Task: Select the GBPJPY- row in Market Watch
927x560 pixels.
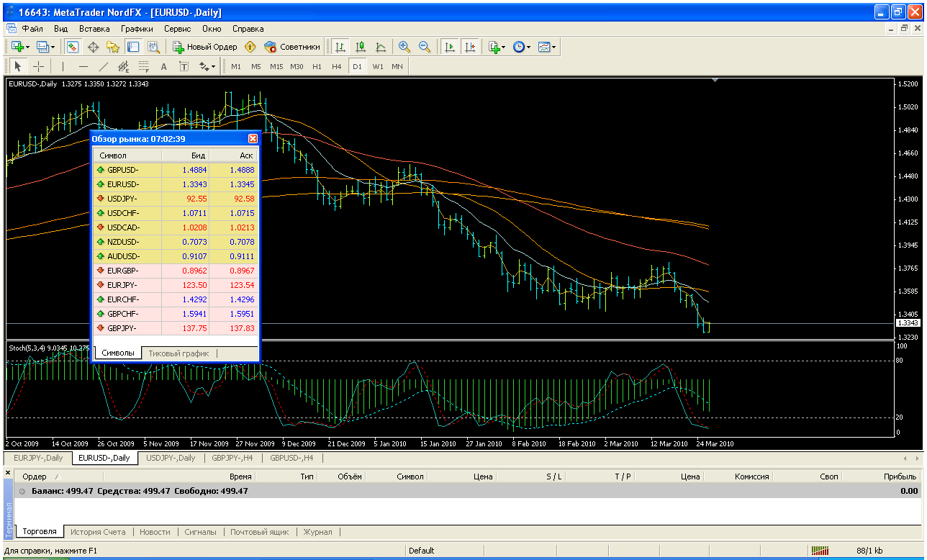Action: [176, 328]
